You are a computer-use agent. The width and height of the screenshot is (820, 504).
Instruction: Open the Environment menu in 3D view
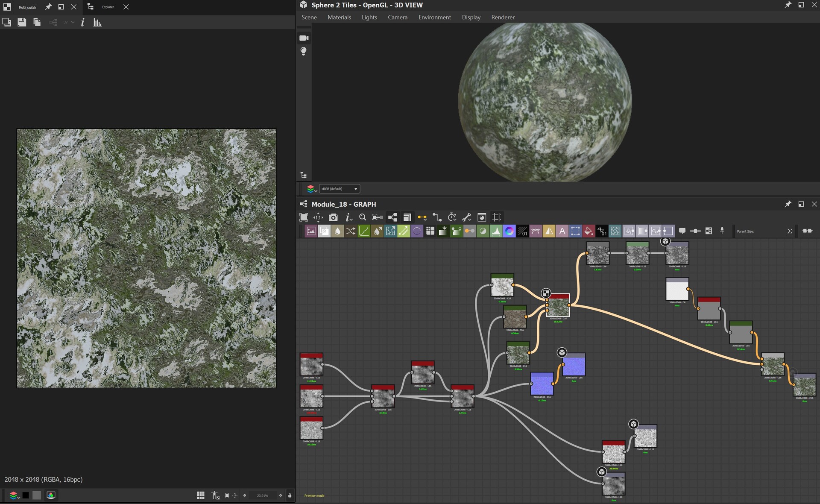pyautogui.click(x=434, y=18)
